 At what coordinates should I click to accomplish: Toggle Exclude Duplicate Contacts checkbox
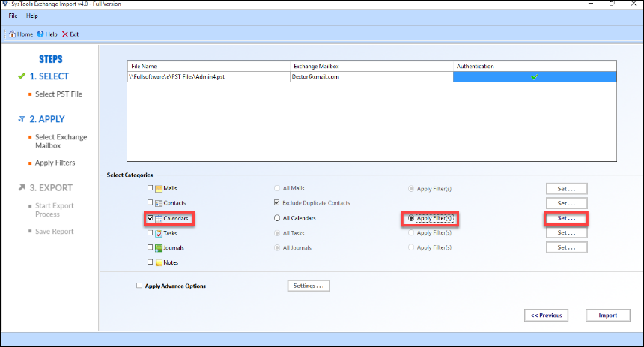277,202
